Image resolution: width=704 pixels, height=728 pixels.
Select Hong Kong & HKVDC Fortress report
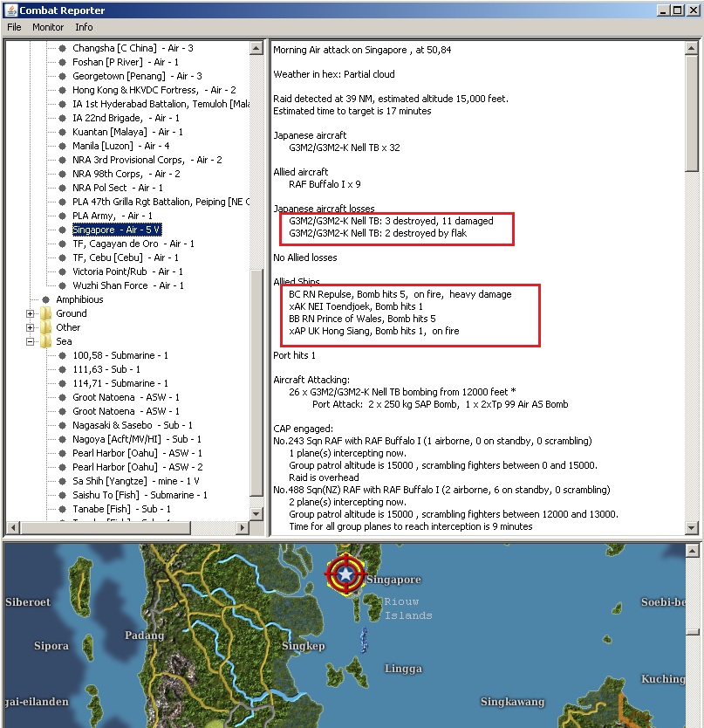[154, 90]
